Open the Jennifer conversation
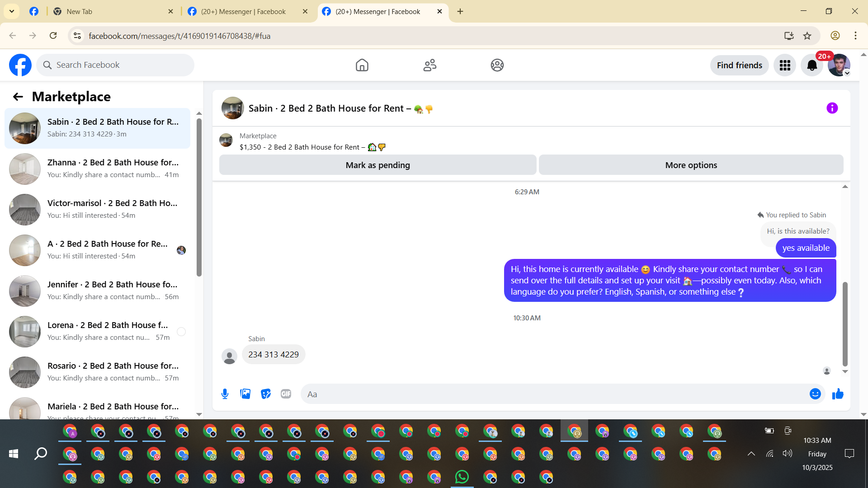Viewport: 868px width, 488px height. [97, 291]
